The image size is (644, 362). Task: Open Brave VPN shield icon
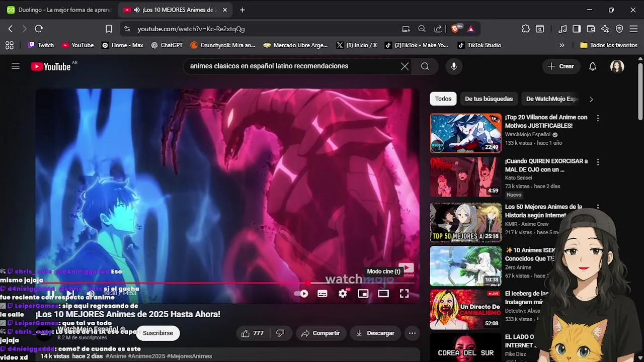point(619,29)
